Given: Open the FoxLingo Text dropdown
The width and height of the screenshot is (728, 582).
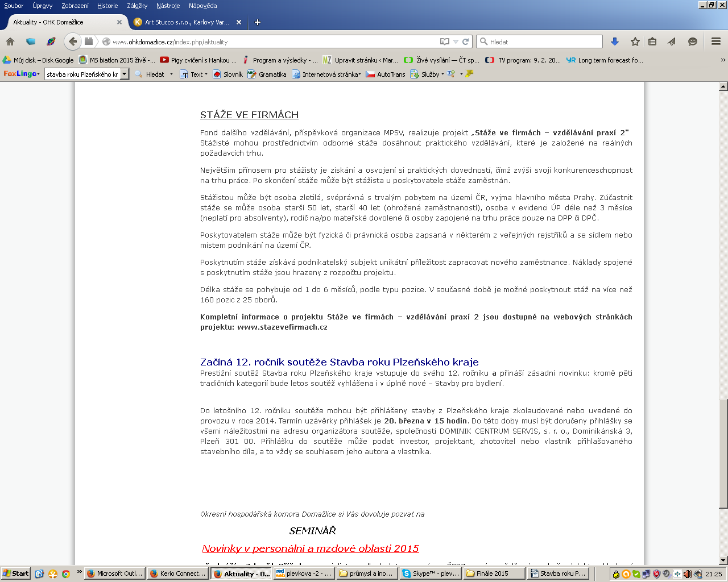Looking at the screenshot, I should point(194,74).
